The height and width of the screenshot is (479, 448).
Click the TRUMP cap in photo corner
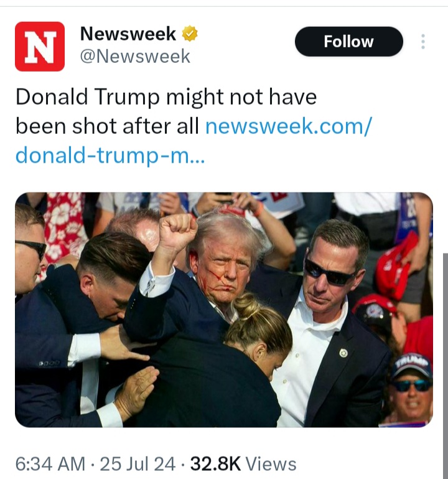coord(411,365)
